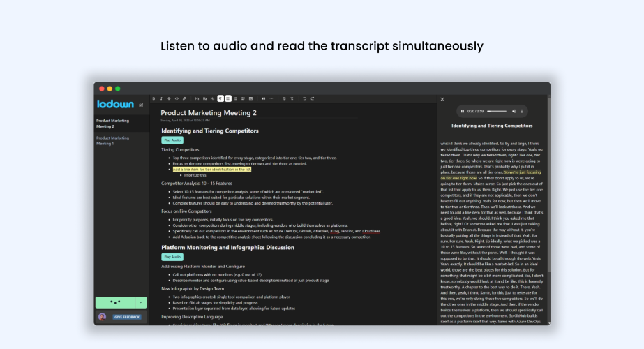644x349 pixels.
Task: Click the audio time readout 0:20 / 2:59
Action: pos(475,111)
